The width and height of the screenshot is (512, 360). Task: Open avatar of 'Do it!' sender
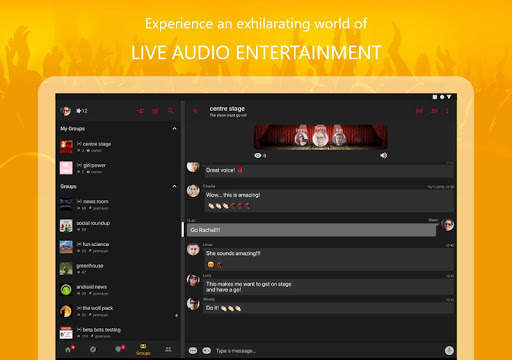(x=193, y=304)
